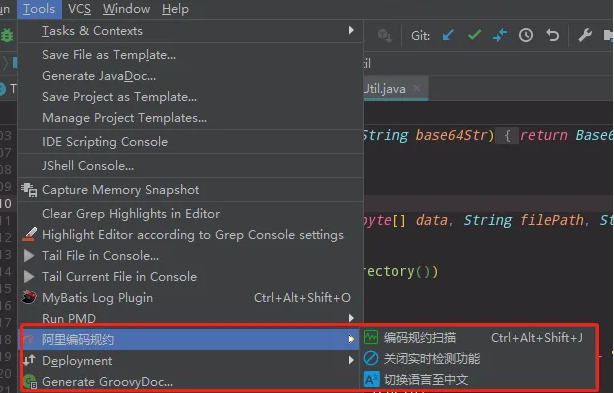Image resolution: width=614 pixels, height=393 pixels.
Task: Click the Generate GroovyDoc icon
Action: 30,381
